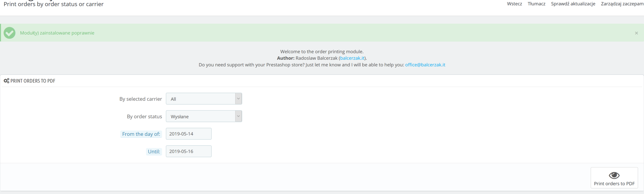
Task: Select the Tłumacz toolbar option
Action: pos(536,4)
